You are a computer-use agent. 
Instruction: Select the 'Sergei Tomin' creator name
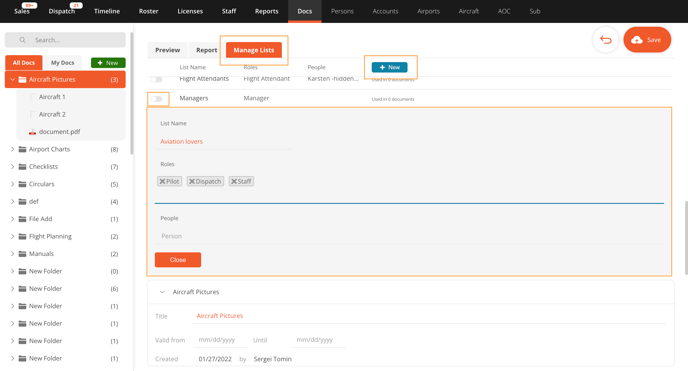(x=272, y=359)
